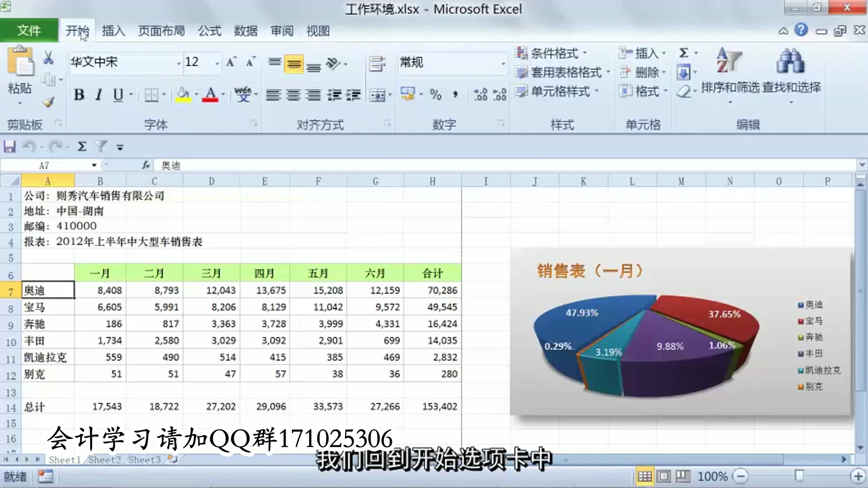Open Find and Select binoculars icon
This screenshot has height=488, width=868.
click(790, 61)
